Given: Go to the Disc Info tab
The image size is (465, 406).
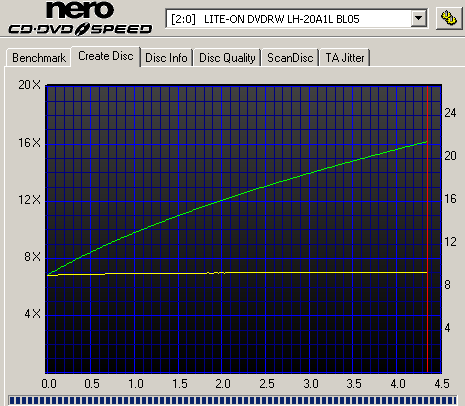Looking at the screenshot, I should [166, 58].
